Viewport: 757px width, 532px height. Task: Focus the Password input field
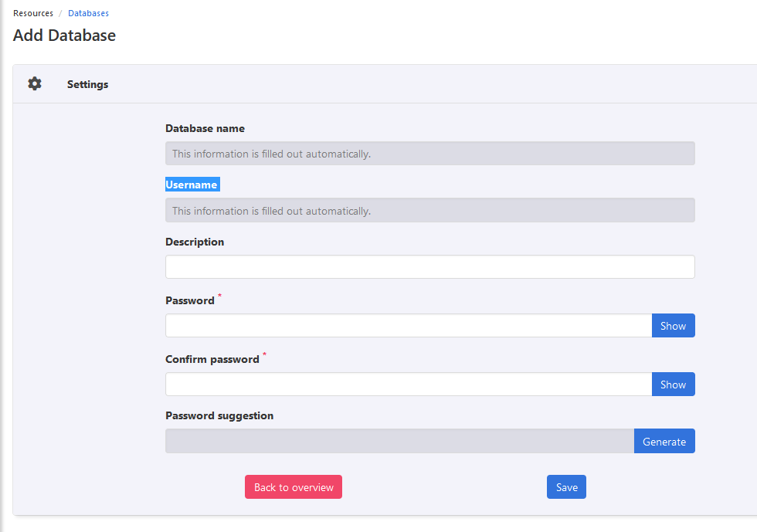(408, 326)
